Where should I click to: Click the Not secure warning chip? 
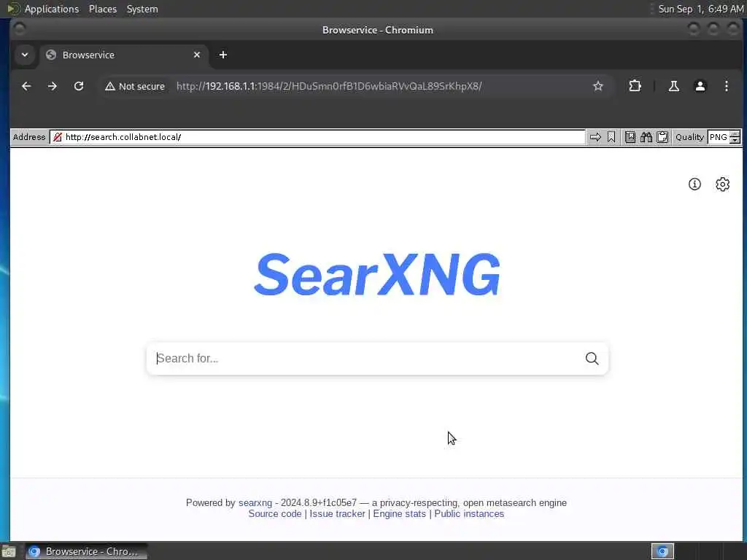click(x=135, y=86)
